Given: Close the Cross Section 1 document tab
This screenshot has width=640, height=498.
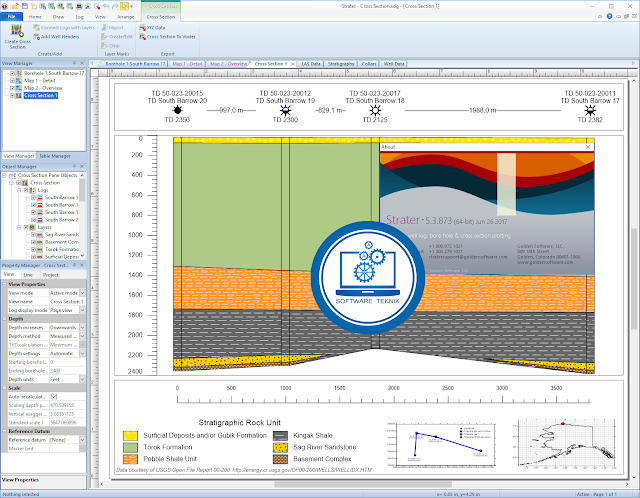Looking at the screenshot, I should coord(293,64).
